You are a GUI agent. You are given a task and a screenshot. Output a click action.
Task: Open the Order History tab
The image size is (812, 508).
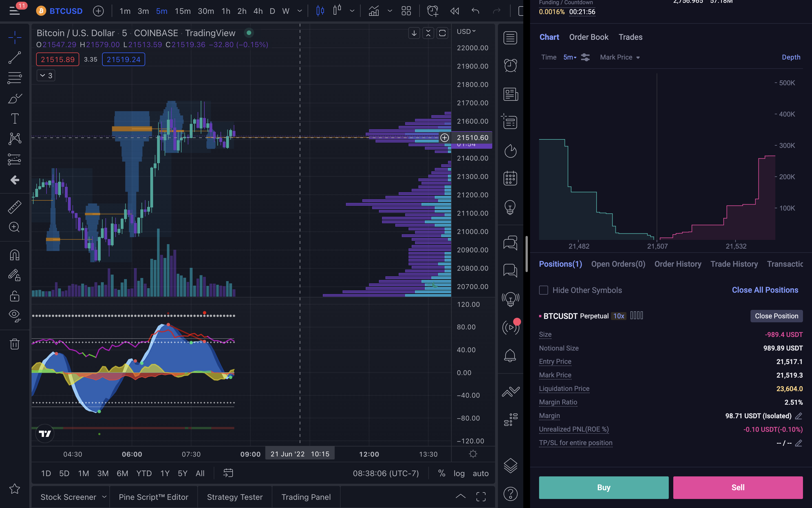point(678,264)
